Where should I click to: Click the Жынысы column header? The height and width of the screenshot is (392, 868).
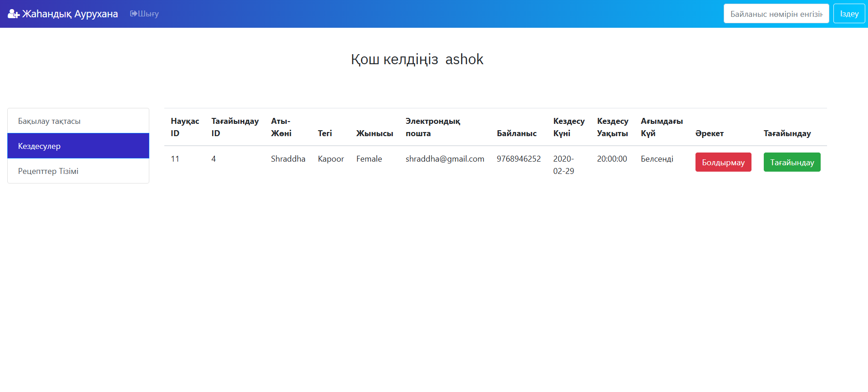click(375, 133)
